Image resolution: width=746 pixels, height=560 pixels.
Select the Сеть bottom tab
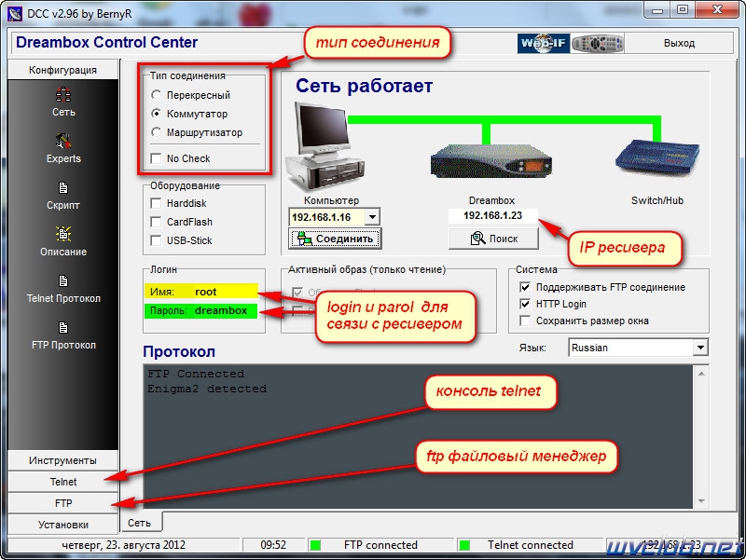pyautogui.click(x=140, y=523)
